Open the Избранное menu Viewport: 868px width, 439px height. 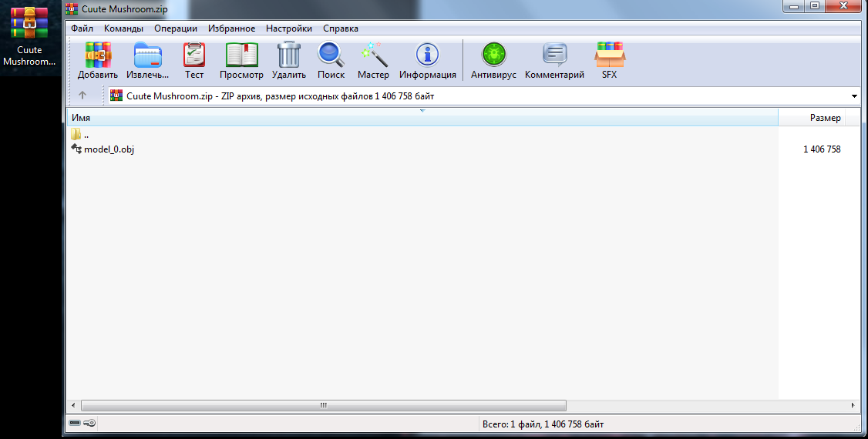point(231,28)
